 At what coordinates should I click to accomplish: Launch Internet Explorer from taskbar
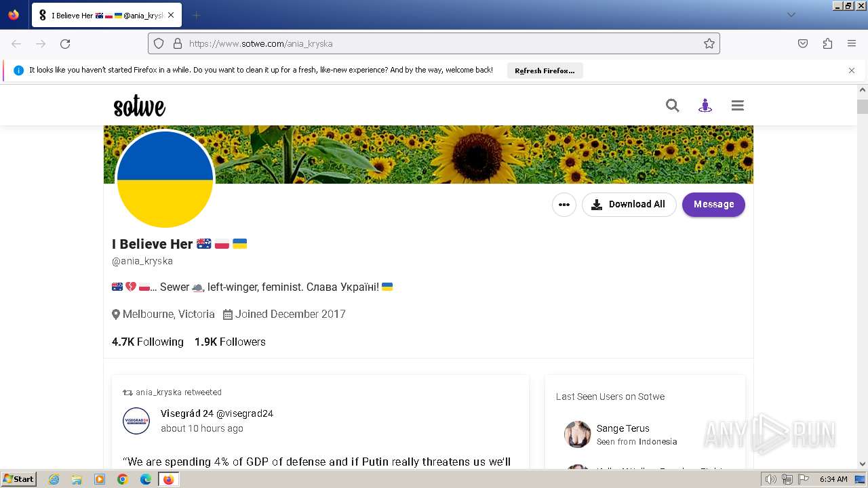click(x=54, y=479)
